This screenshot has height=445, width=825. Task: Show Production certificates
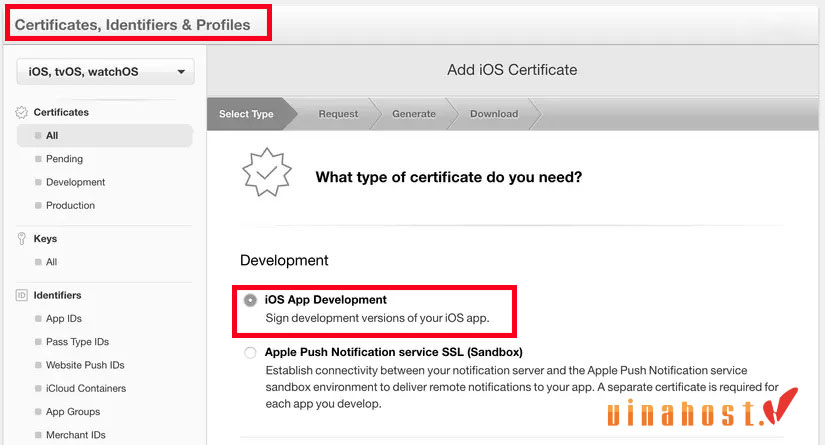coord(70,205)
